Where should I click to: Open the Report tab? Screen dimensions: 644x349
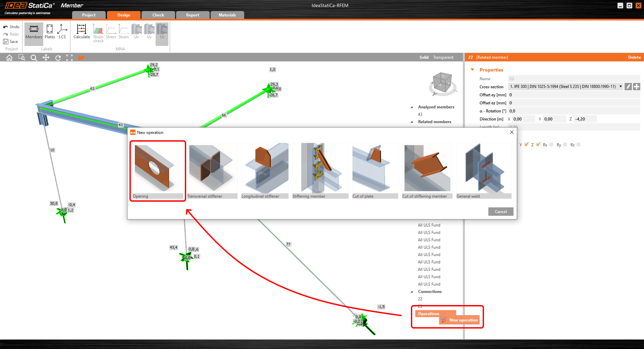click(x=193, y=15)
